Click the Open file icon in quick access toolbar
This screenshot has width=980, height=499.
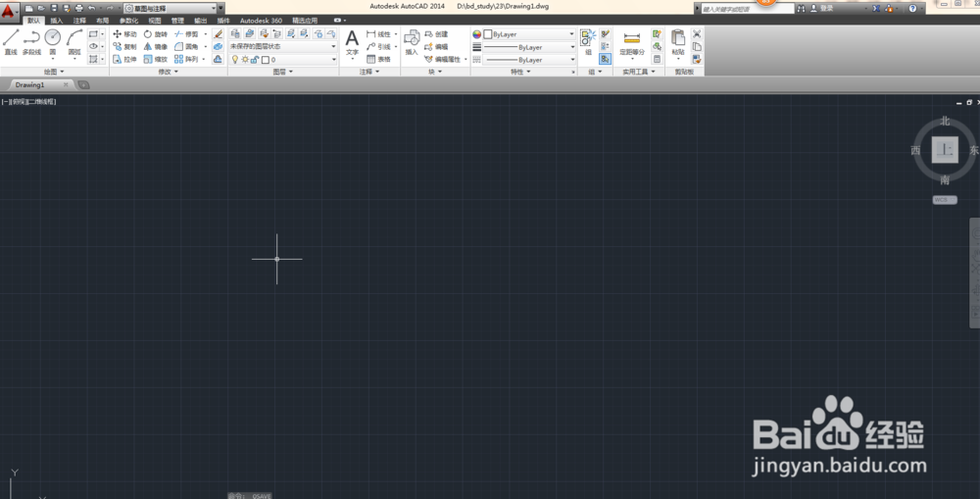tap(41, 8)
